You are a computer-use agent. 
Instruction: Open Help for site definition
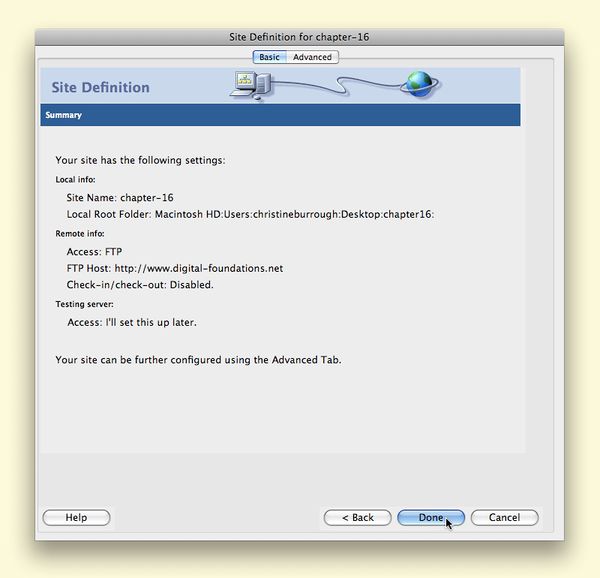click(76, 517)
